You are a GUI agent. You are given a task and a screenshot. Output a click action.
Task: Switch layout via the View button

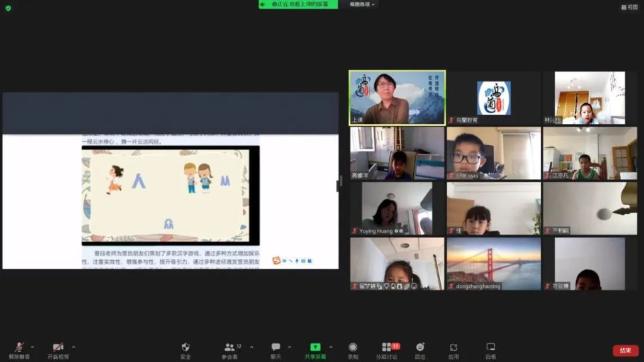[x=629, y=7]
